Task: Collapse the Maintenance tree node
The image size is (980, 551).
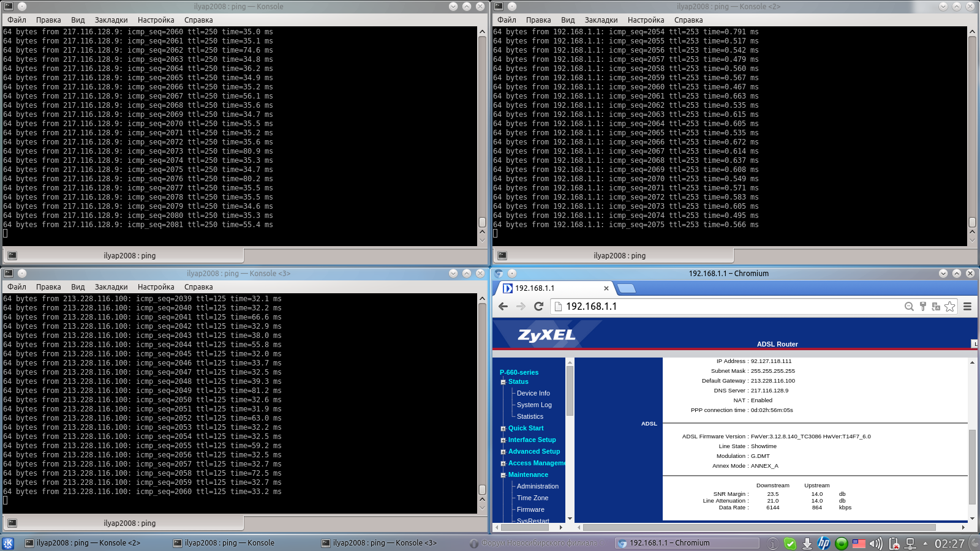Action: coord(503,475)
